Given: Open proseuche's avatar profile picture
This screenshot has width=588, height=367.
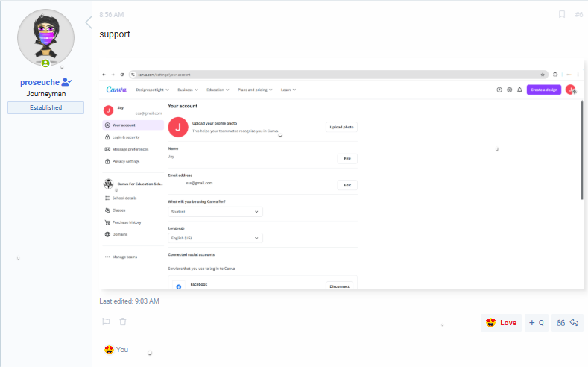Looking at the screenshot, I should pyautogui.click(x=45, y=37).
